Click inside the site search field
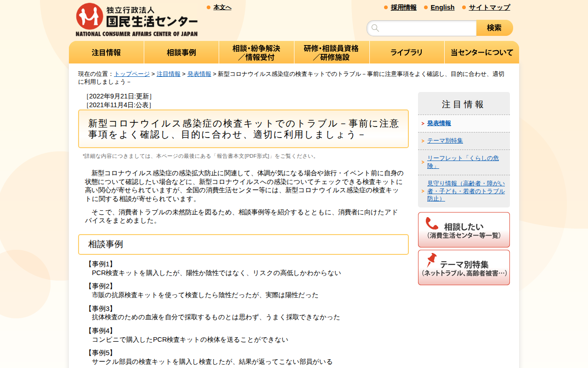The width and height of the screenshot is (588, 368). 421,28
